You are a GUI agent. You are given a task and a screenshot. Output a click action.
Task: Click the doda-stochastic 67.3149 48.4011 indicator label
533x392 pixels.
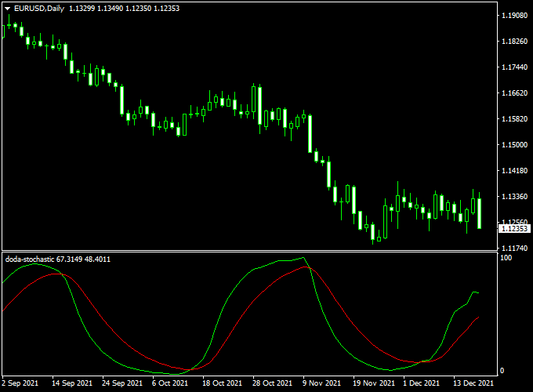point(58,260)
